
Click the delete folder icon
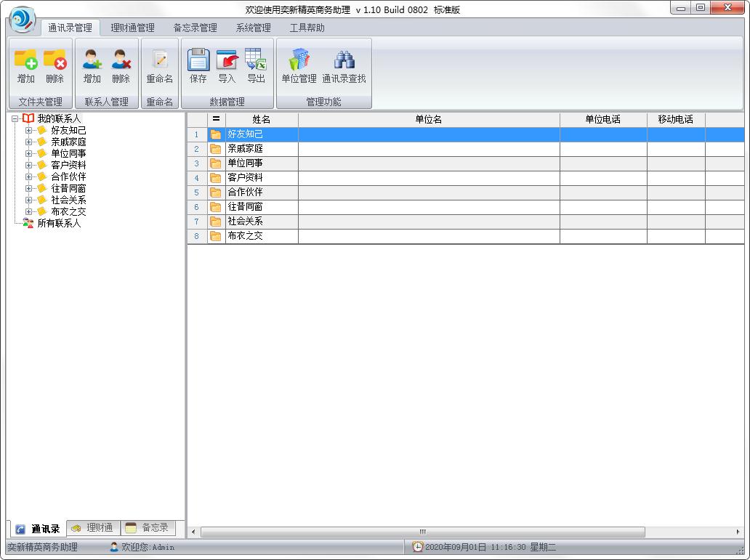click(55, 60)
